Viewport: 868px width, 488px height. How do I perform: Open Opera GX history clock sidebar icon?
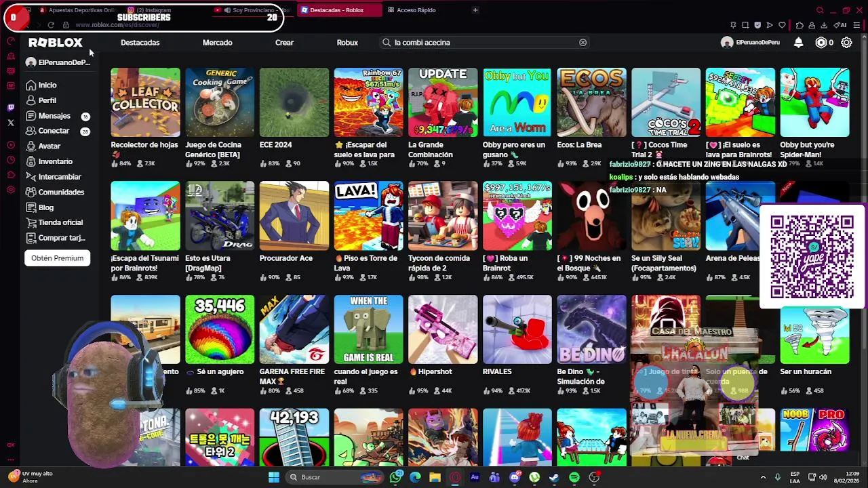(10, 160)
